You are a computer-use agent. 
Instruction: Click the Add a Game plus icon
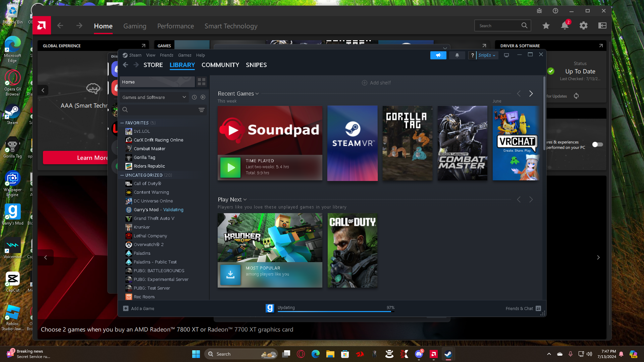126,308
